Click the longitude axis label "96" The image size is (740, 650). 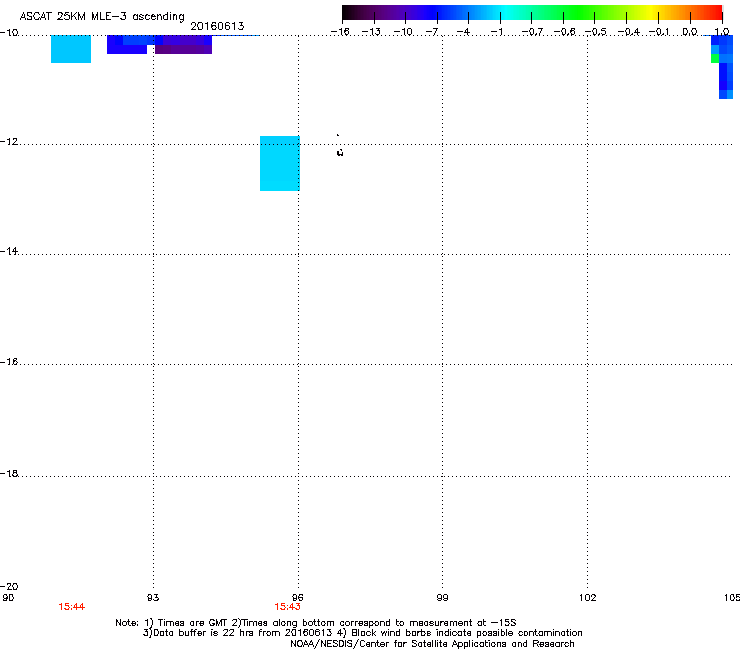click(x=298, y=598)
